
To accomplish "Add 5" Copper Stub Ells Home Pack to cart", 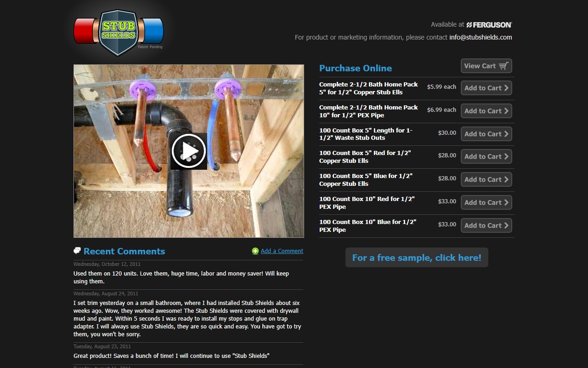I will (x=486, y=88).
